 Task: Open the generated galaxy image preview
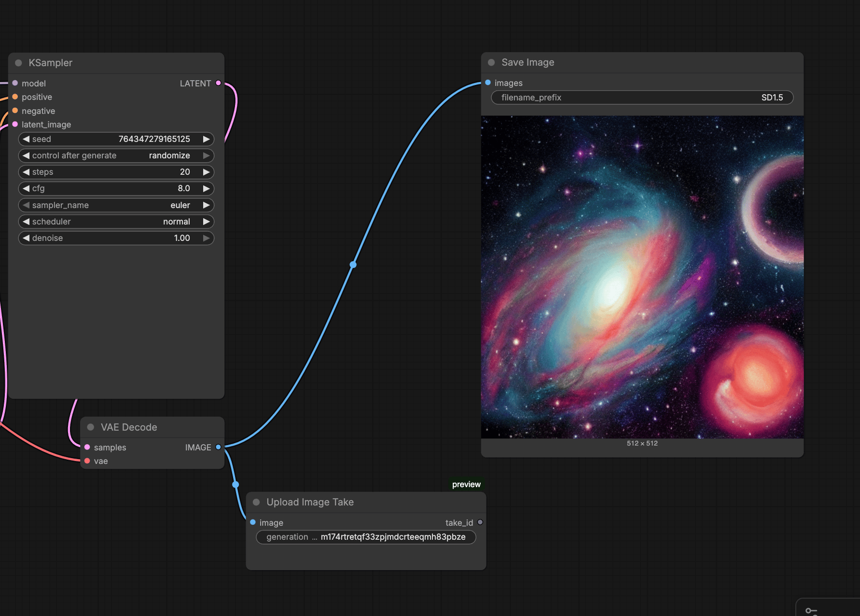pyautogui.click(x=642, y=277)
